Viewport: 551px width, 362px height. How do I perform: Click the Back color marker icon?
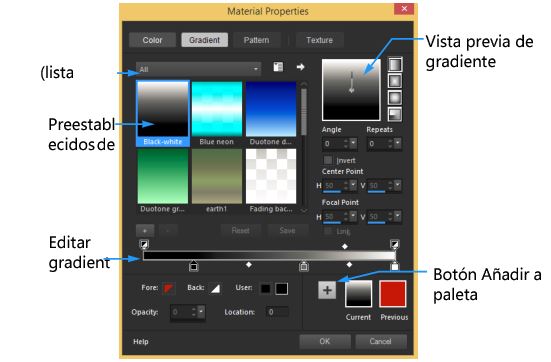tap(215, 289)
